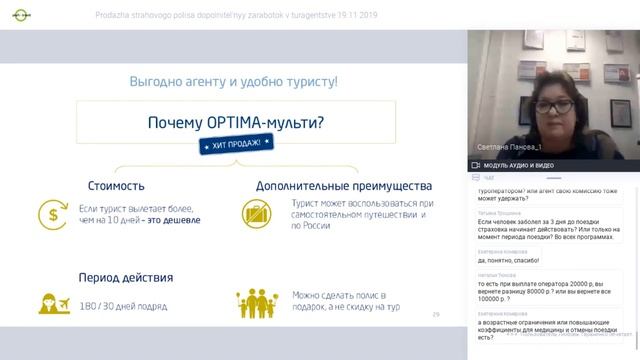The width and height of the screenshot is (640, 360).
Task: Click the text 'Можно сделать полис в подарок'
Action: [x=339, y=301]
